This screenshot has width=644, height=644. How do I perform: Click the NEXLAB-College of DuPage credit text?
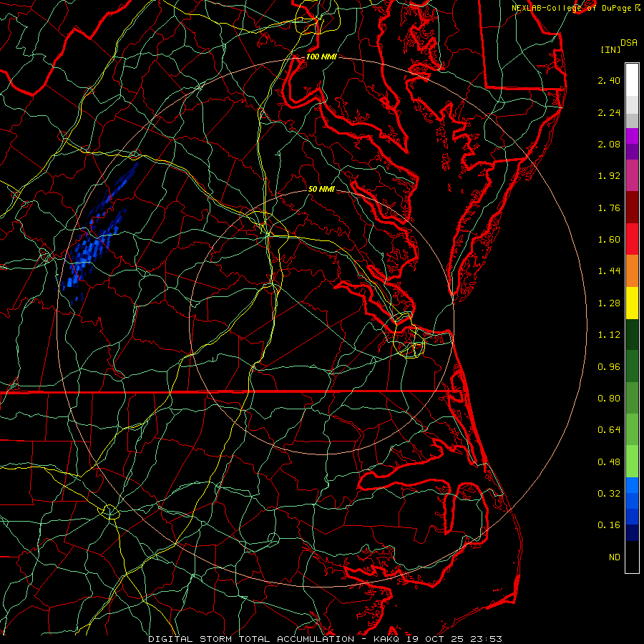click(x=571, y=8)
